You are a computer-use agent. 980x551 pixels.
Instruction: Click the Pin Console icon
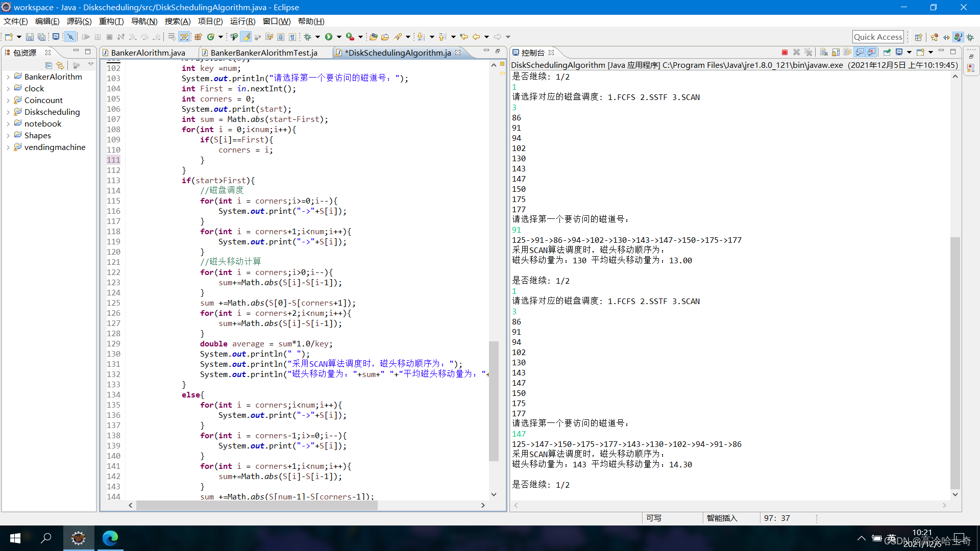tap(887, 53)
